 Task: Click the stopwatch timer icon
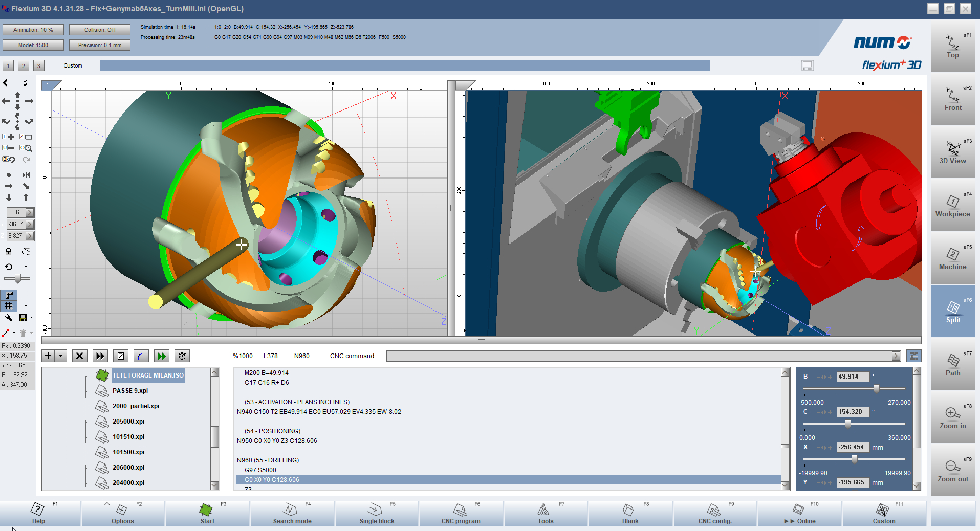(182, 356)
